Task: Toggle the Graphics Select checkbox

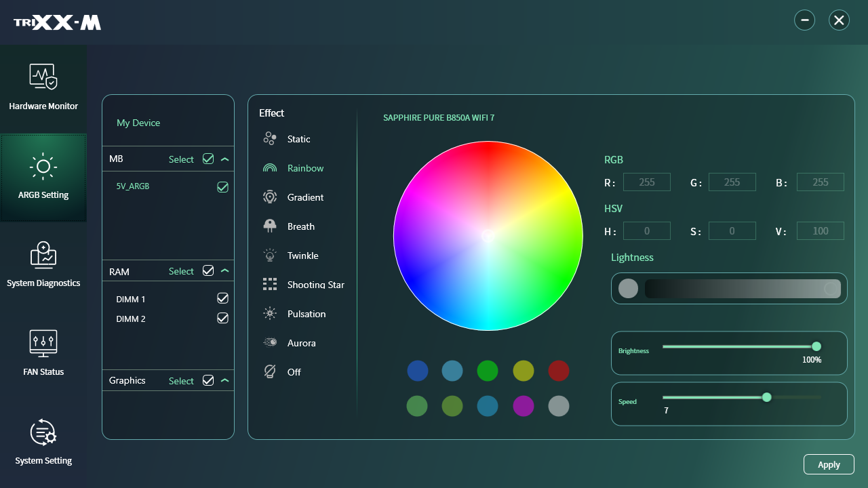Action: click(208, 380)
